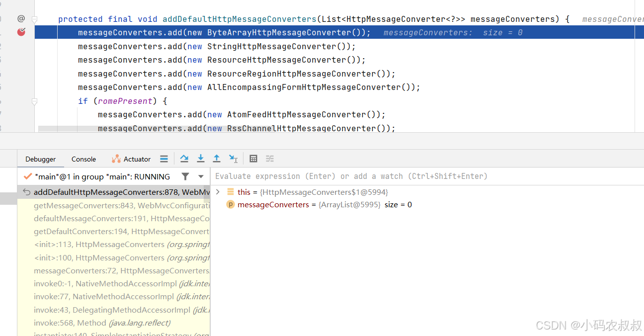644x336 pixels.
Task: Click the orange checkmark beside the main thread
Action: click(28, 176)
